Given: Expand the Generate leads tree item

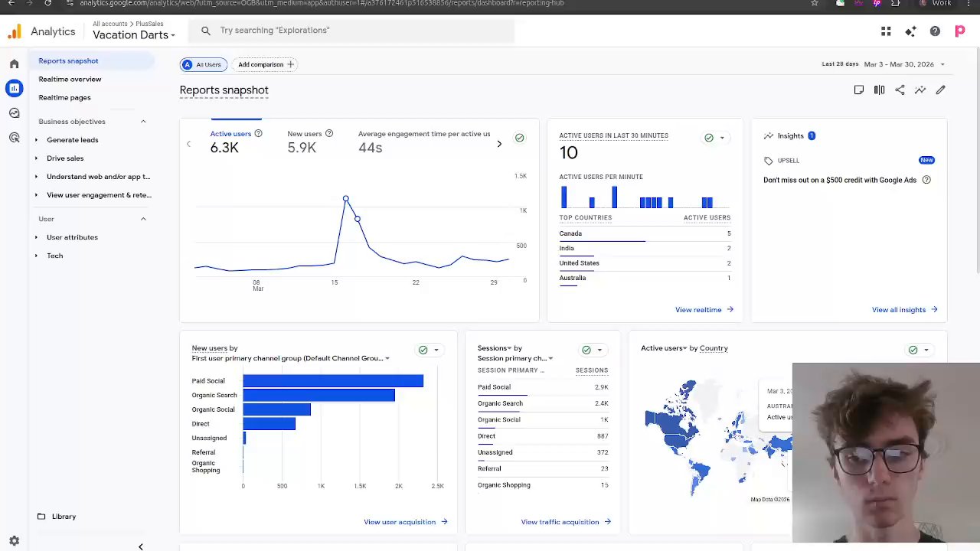Looking at the screenshot, I should pos(72,140).
